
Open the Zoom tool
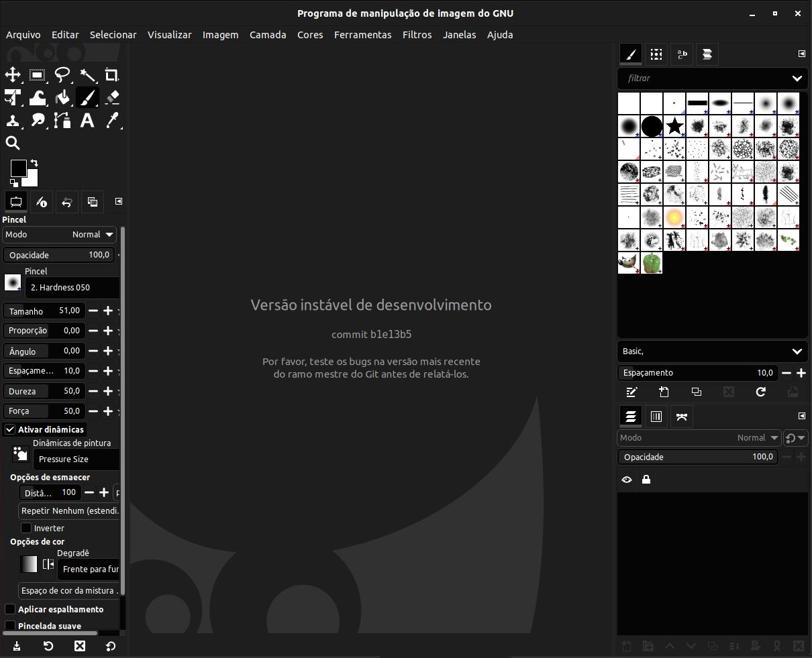13,142
